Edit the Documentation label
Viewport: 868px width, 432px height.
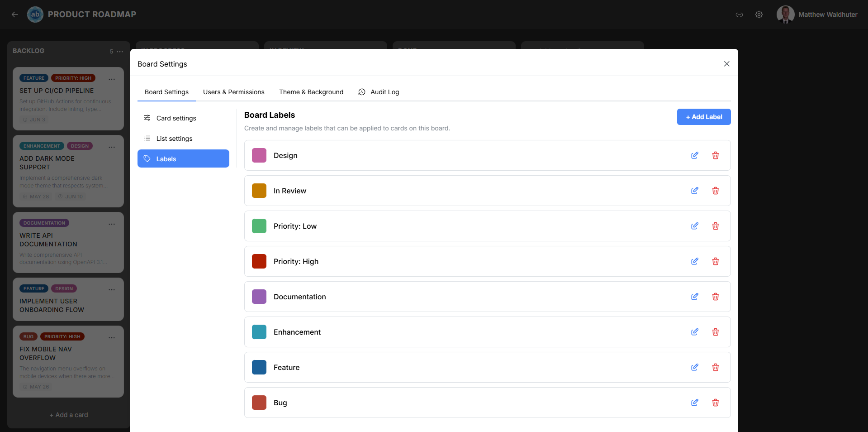695,297
